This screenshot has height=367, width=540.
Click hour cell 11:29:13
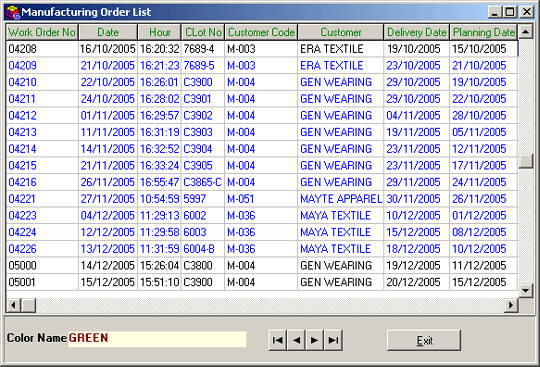(159, 216)
